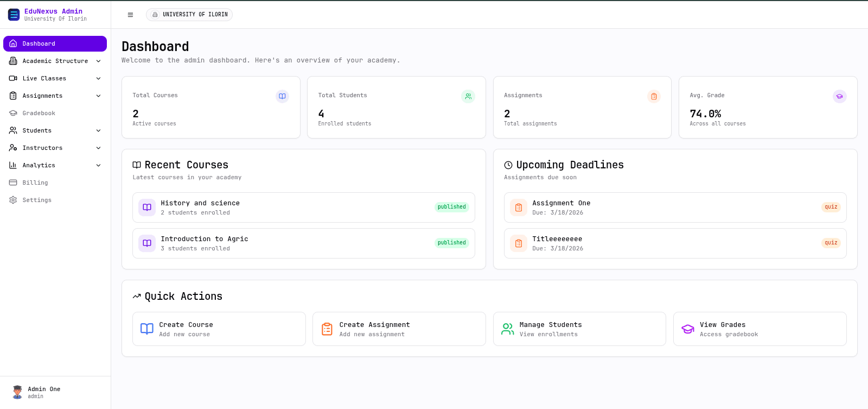Image resolution: width=868 pixels, height=409 pixels.
Task: Click the Upcoming Deadlines clock icon
Action: click(508, 165)
